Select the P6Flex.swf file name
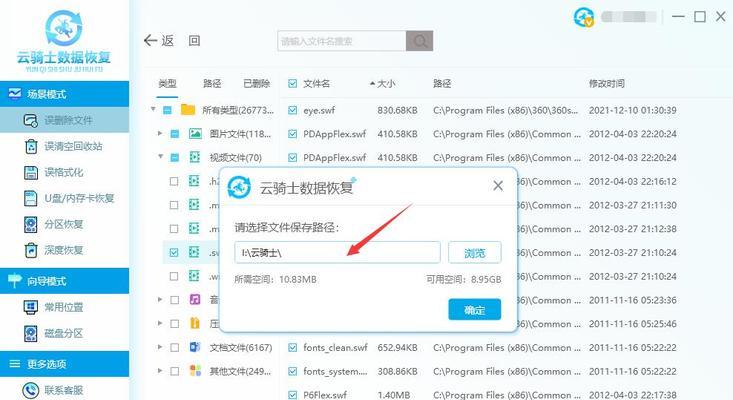The image size is (733, 400). pos(325,395)
